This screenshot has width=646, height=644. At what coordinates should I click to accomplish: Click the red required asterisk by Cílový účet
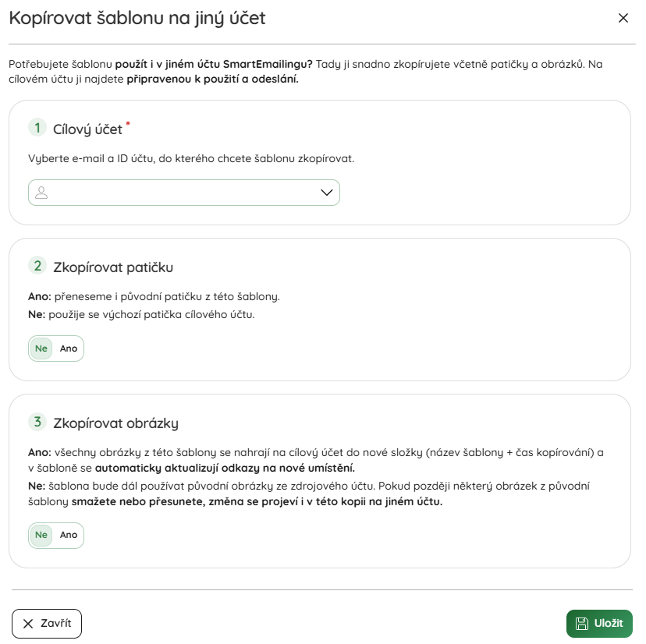(128, 123)
